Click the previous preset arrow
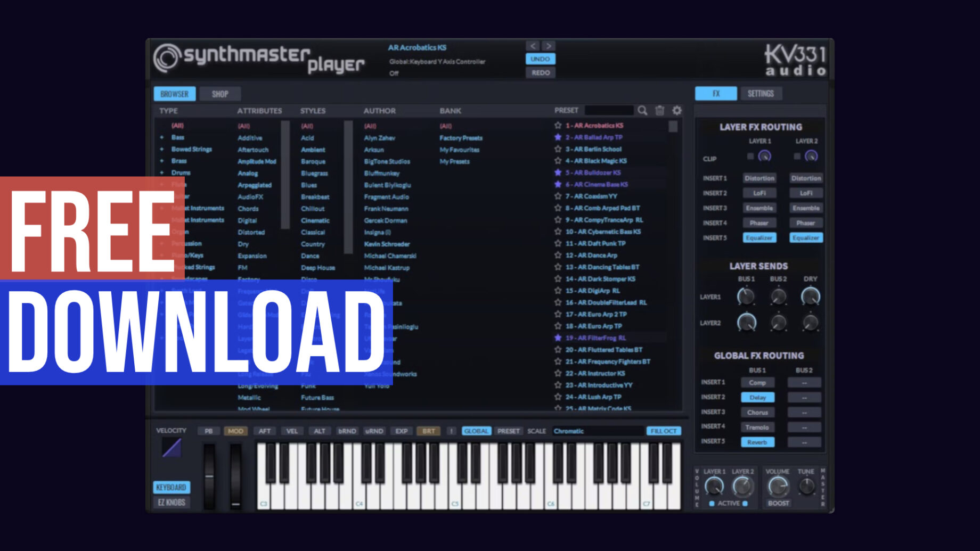 click(532, 45)
